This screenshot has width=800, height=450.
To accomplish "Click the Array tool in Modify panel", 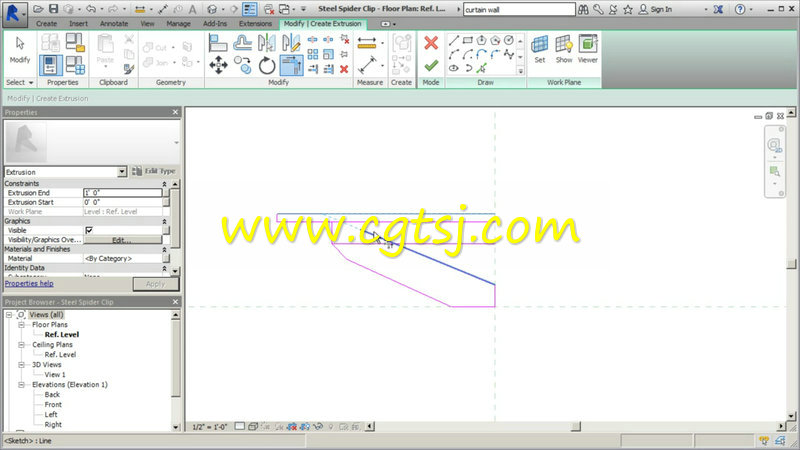I will tap(313, 54).
